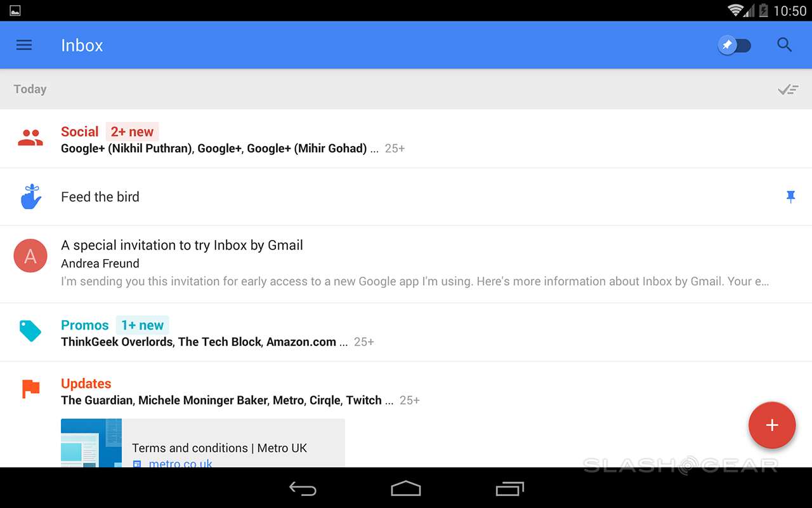Image resolution: width=812 pixels, height=508 pixels.
Task: Tap the Promos tag icon
Action: pyautogui.click(x=30, y=331)
